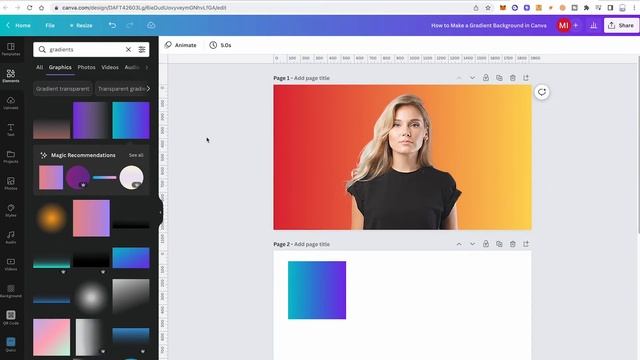Click the Share button
Image resolution: width=640 pixels, height=360 pixels.
tap(621, 25)
